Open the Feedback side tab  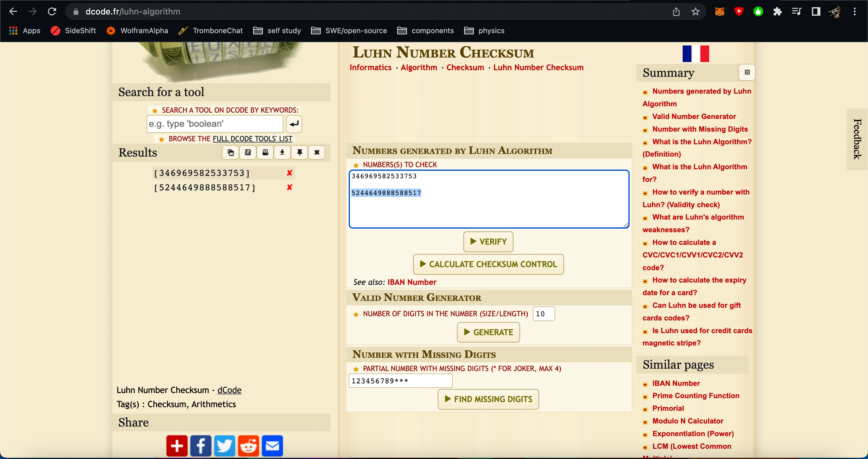[x=857, y=139]
